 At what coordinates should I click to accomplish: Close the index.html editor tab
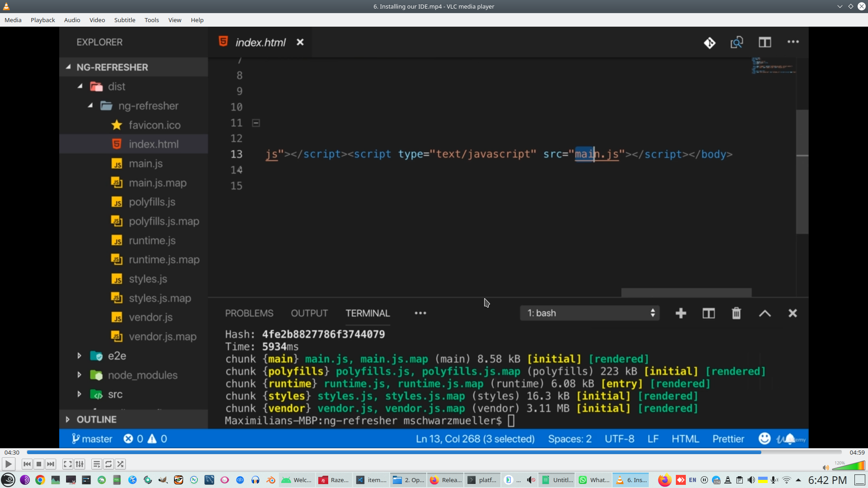pos(300,42)
